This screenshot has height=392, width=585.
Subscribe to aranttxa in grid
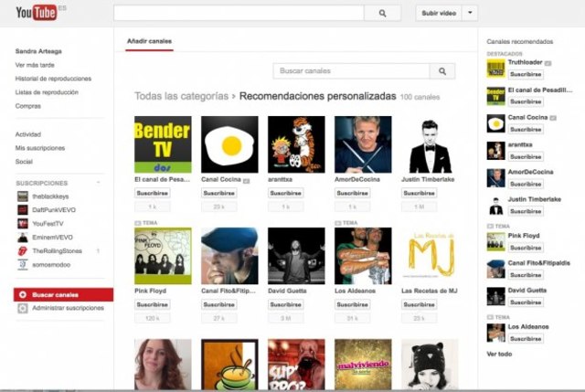[286, 193]
